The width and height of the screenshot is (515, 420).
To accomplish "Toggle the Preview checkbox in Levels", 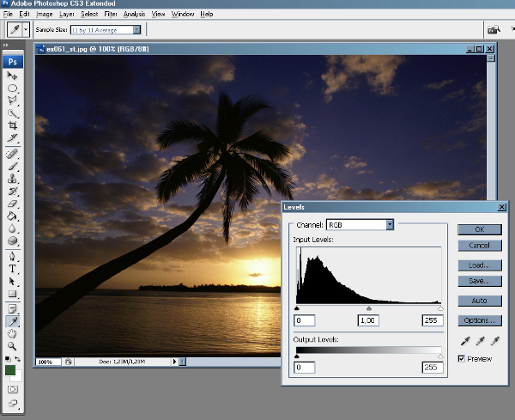I will coord(462,358).
